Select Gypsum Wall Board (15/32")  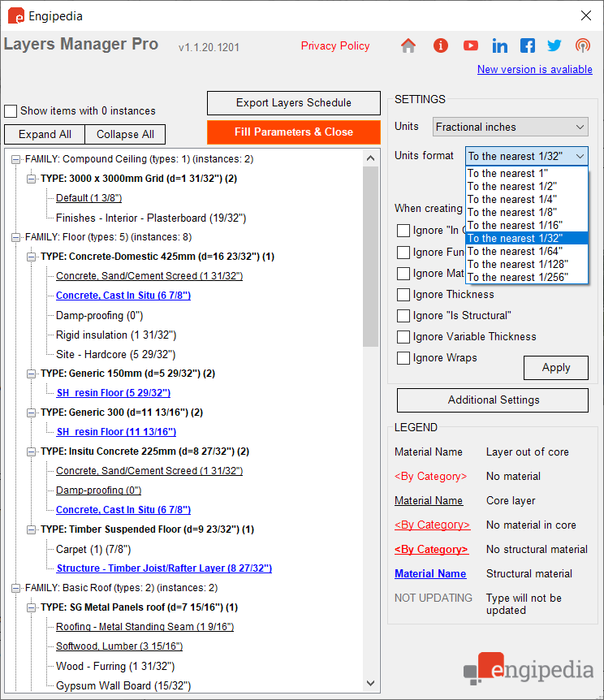tap(123, 685)
